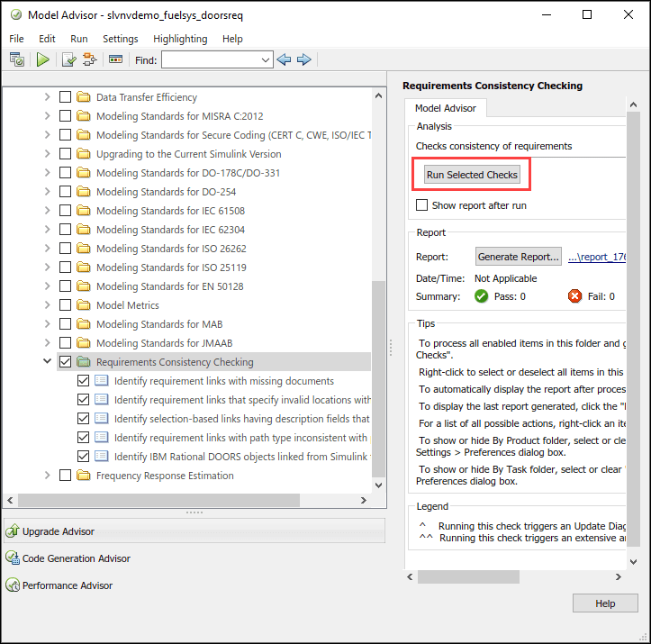This screenshot has height=644, width=651.
Task: Click the Find next right arrow
Action: [x=304, y=59]
